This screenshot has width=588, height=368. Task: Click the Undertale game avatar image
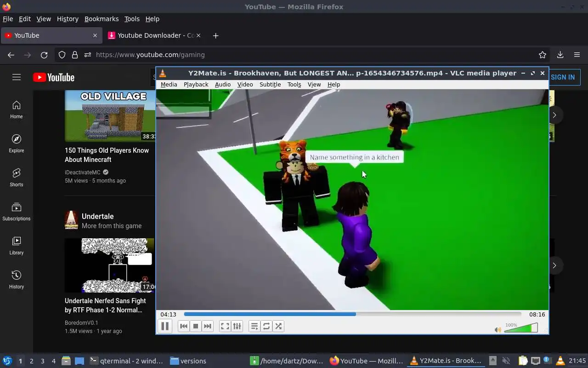71,220
